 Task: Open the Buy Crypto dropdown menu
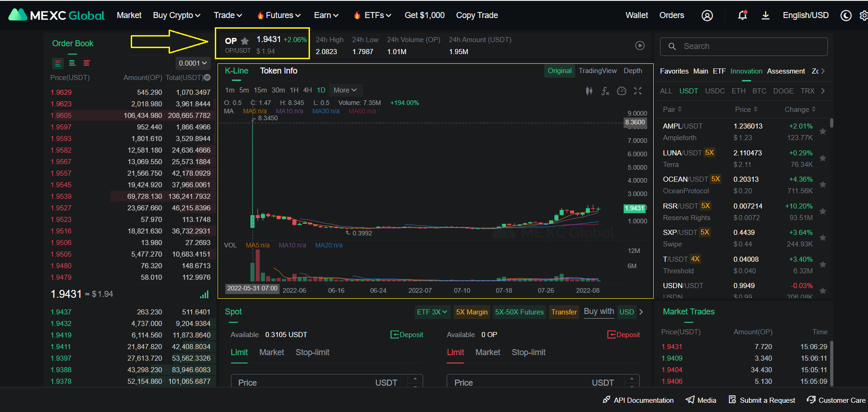click(176, 15)
